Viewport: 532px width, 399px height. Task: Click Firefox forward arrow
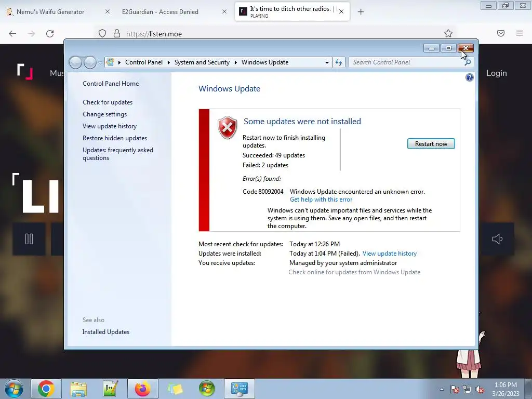coord(31,34)
